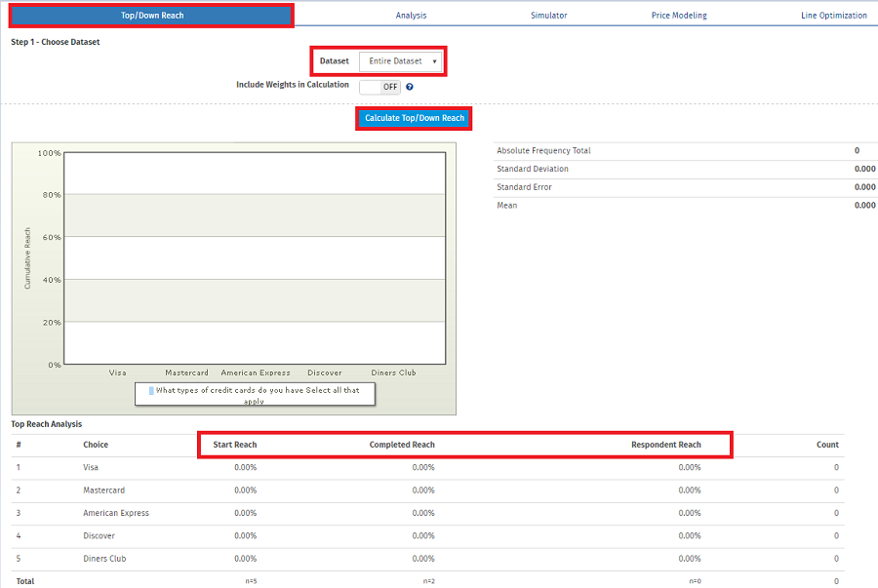The height and width of the screenshot is (588, 878).
Task: Click the Start Reach column header
Action: [x=235, y=445]
